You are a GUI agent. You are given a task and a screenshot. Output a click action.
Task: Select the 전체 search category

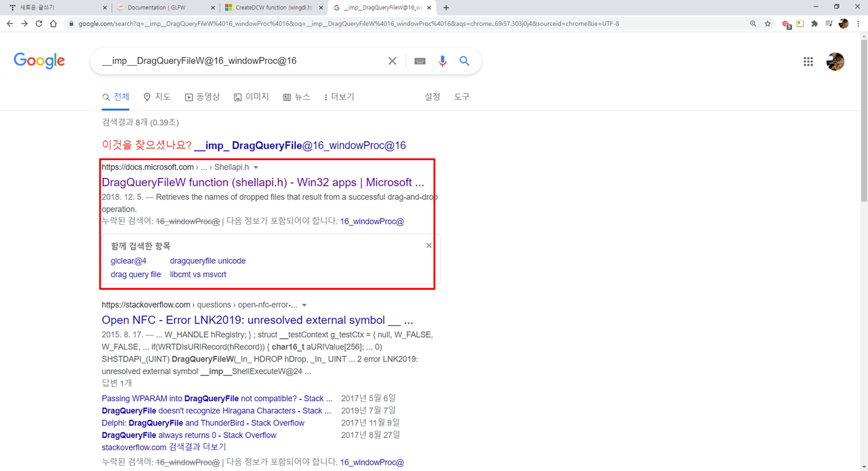[116, 97]
